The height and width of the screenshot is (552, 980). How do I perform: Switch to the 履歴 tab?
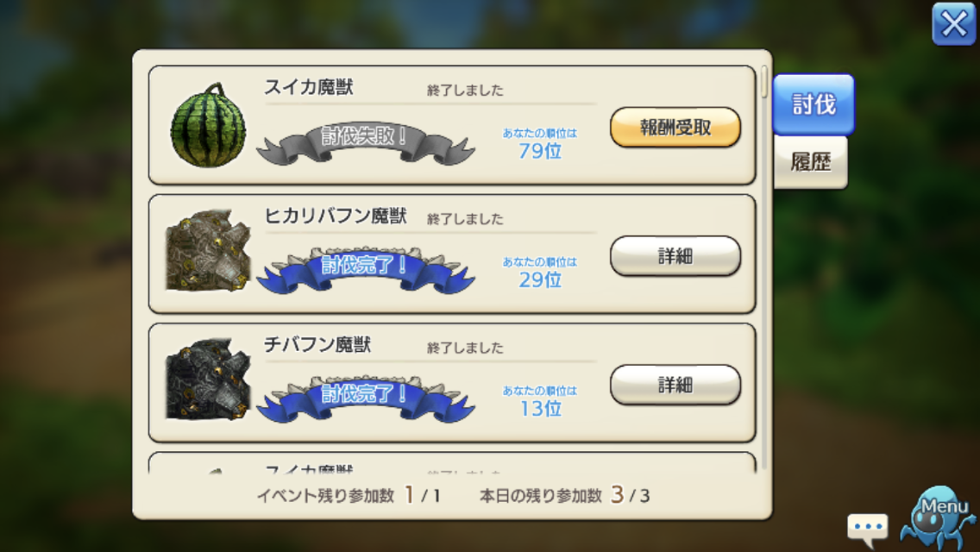click(x=811, y=162)
